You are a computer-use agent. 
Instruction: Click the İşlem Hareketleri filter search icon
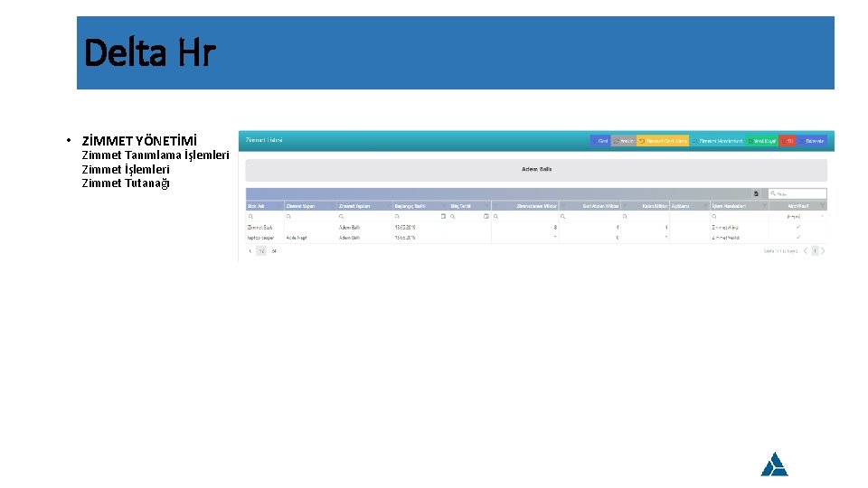pyautogui.click(x=714, y=216)
